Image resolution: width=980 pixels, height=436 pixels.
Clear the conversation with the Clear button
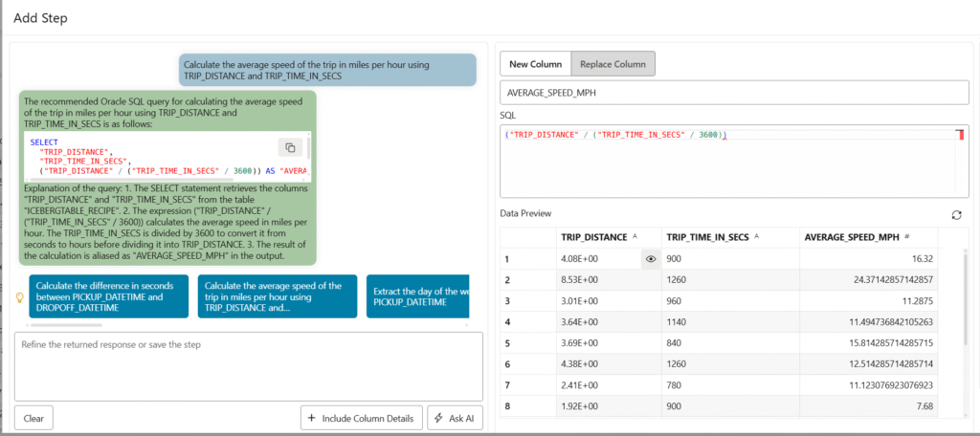tap(33, 418)
